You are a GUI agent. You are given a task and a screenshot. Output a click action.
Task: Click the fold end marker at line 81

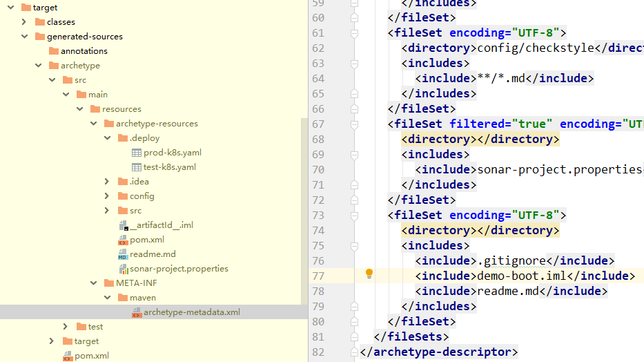pos(355,337)
